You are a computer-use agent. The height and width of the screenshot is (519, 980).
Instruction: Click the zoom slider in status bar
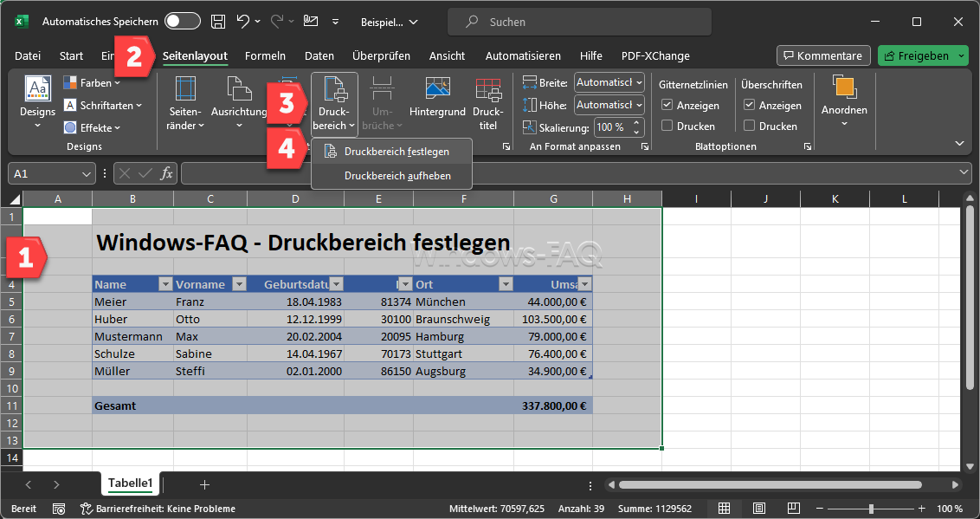(x=871, y=509)
